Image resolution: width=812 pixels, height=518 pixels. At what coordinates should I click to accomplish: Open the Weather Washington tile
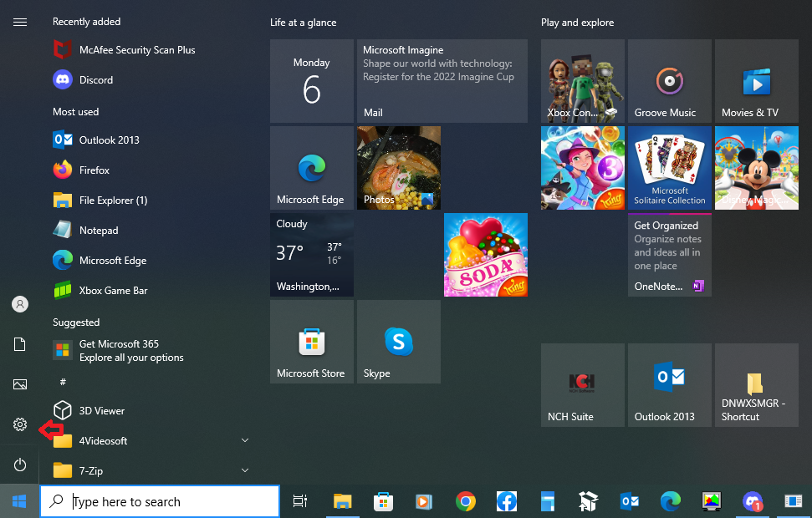[312, 255]
